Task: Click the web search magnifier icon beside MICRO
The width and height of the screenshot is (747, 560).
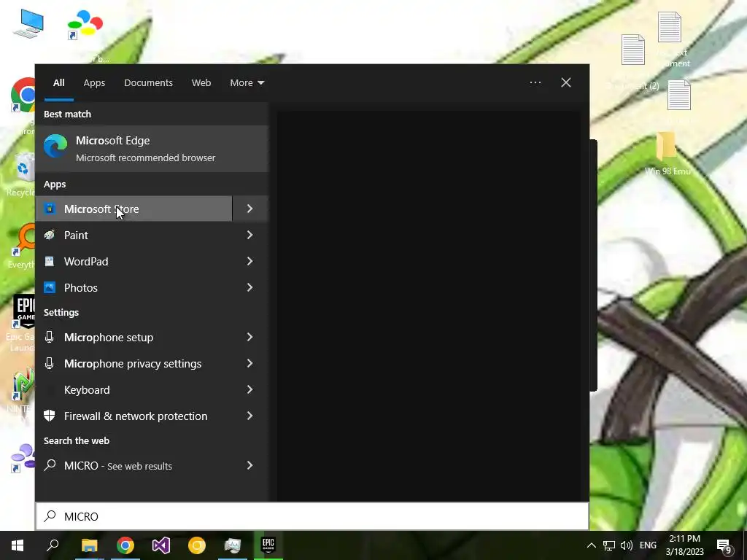Action: coord(50,465)
